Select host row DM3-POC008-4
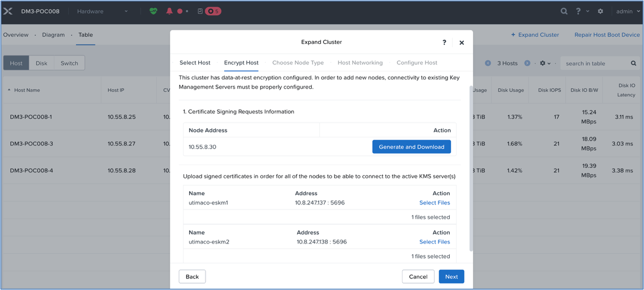Screen dimensions: 644x290 [x=31, y=171]
